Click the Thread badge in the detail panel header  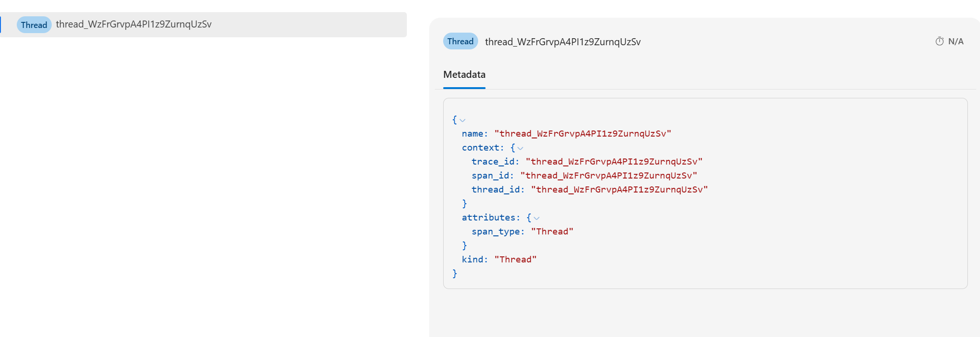pos(460,41)
